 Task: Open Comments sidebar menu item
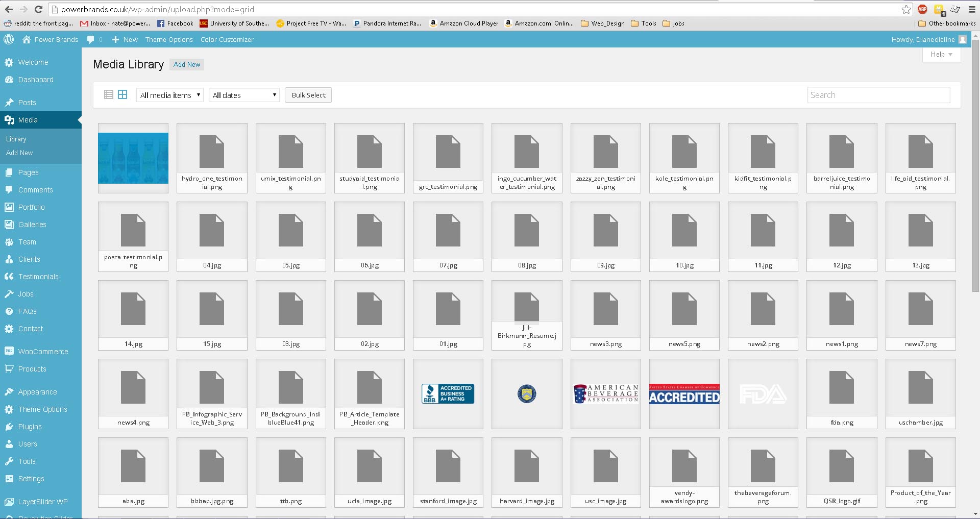click(x=41, y=190)
